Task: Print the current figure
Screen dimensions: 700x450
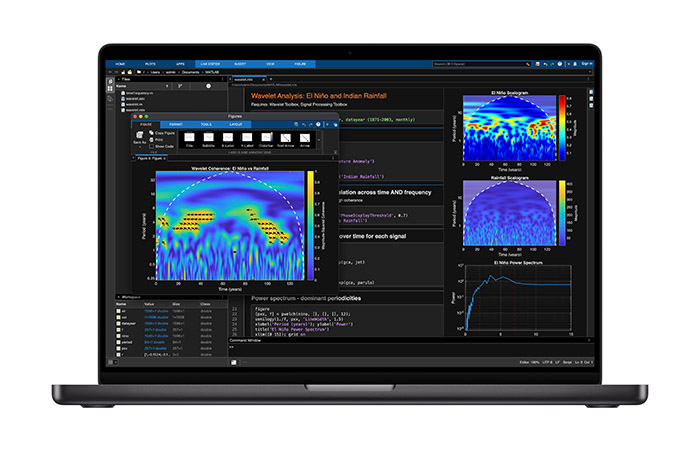Action: tap(151, 139)
